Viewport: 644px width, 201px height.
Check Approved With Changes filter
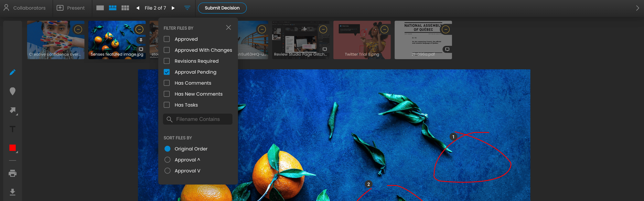point(167,50)
